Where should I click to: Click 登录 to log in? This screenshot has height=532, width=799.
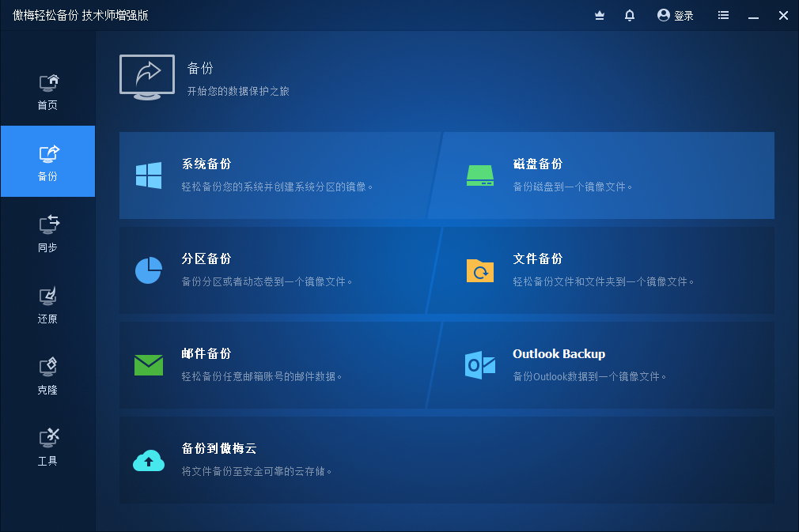click(676, 15)
